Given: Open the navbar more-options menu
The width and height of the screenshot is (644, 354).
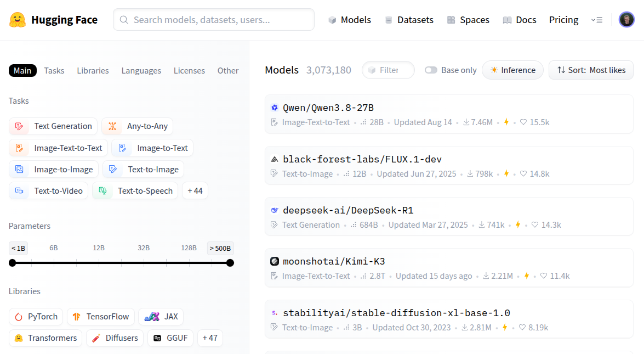Looking at the screenshot, I should coord(597,20).
